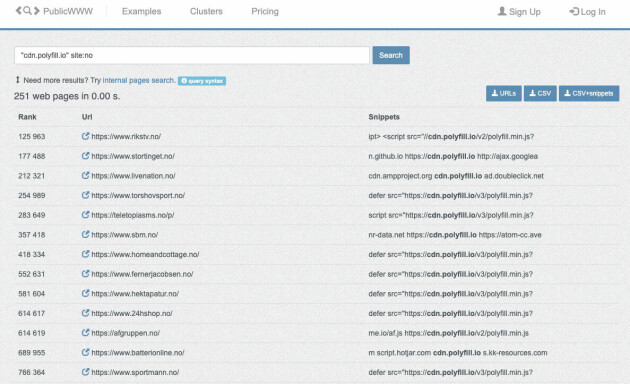Open external link icon for sportmann.no
The width and height of the screenshot is (630, 384).
[85, 372]
